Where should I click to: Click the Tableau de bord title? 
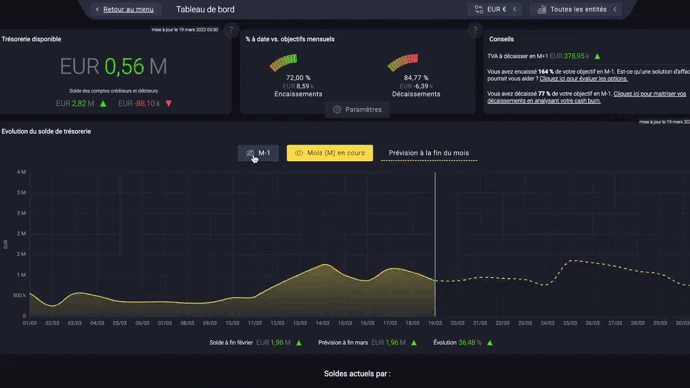point(205,9)
